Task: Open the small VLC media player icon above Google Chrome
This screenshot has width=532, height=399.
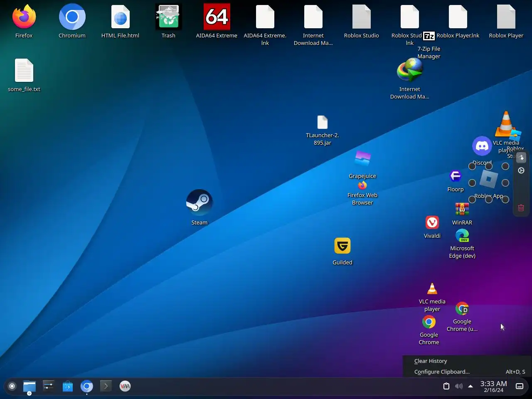Action: coord(432,288)
